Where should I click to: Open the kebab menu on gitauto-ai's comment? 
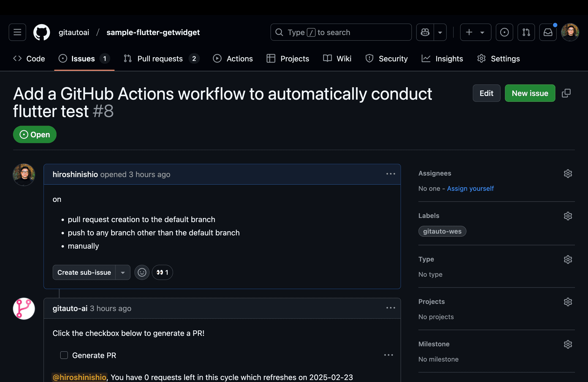pyautogui.click(x=390, y=308)
